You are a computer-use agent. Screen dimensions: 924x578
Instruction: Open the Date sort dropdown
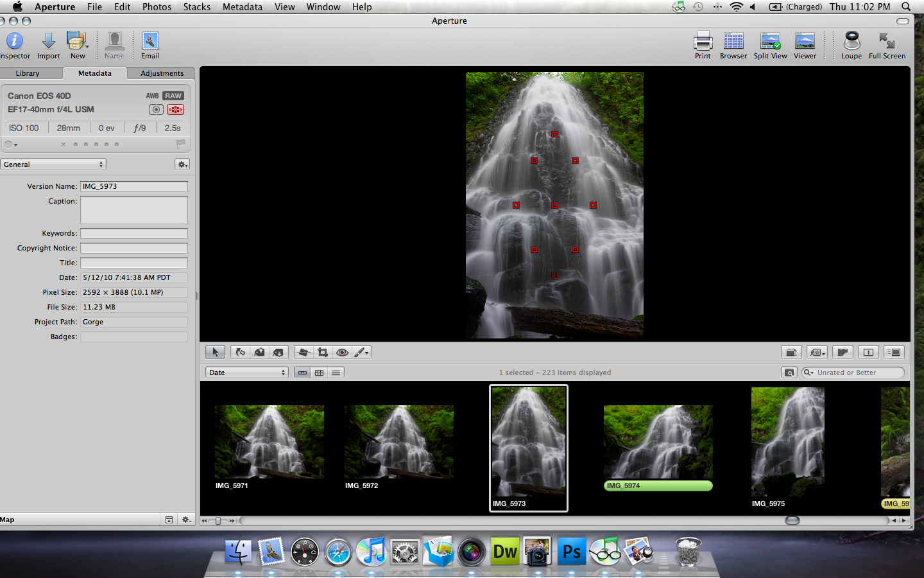[247, 372]
